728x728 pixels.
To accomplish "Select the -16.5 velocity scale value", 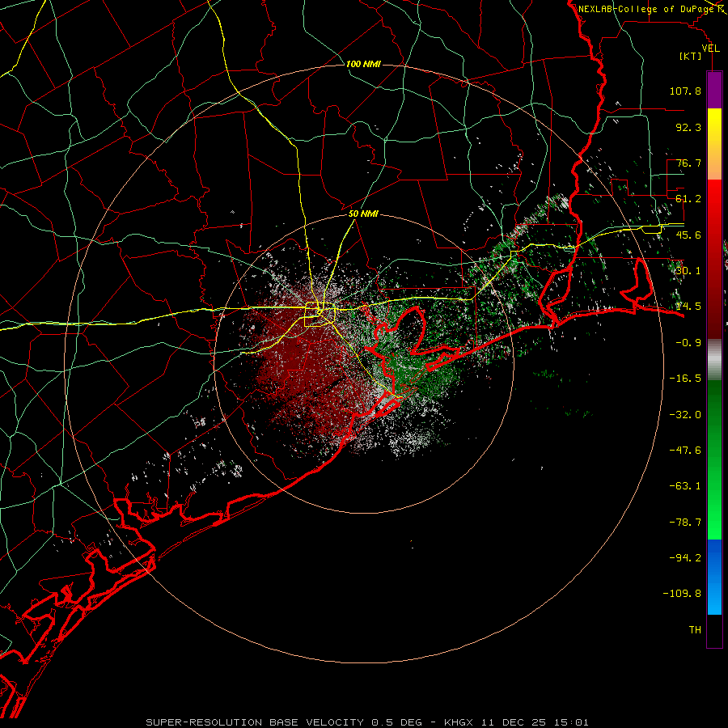I will (685, 379).
